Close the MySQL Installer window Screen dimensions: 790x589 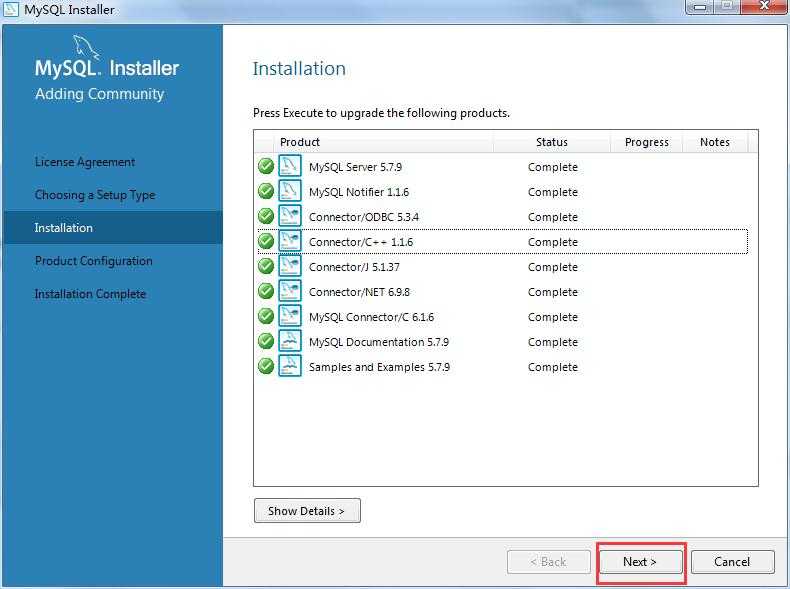point(763,6)
